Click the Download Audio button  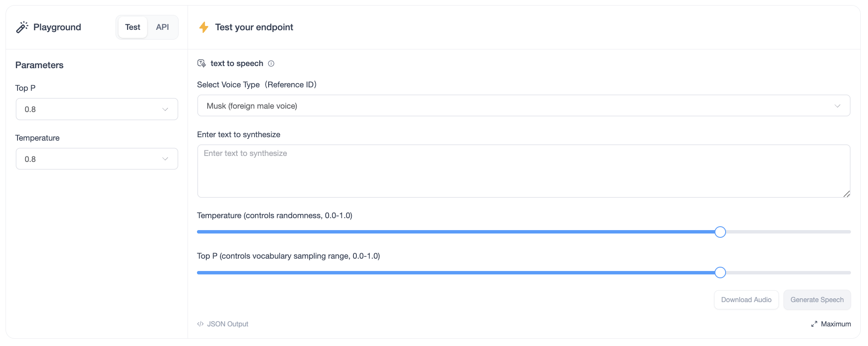(746, 300)
